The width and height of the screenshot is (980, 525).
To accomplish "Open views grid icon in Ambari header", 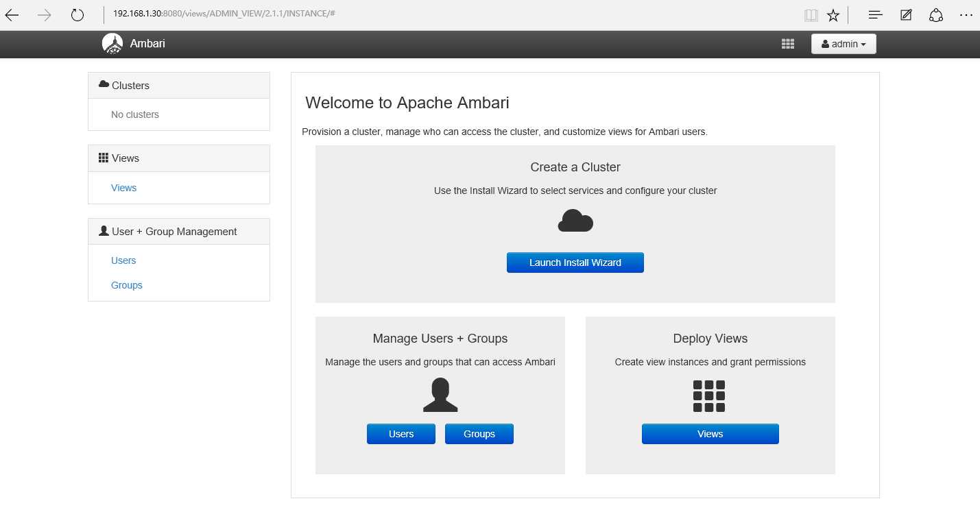I will pos(788,44).
